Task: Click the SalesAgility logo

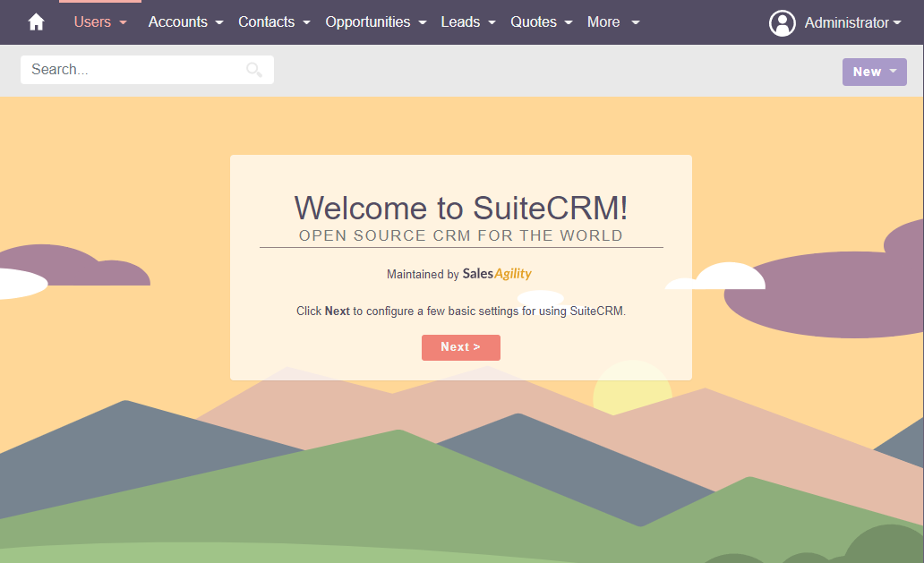Action: (x=497, y=274)
